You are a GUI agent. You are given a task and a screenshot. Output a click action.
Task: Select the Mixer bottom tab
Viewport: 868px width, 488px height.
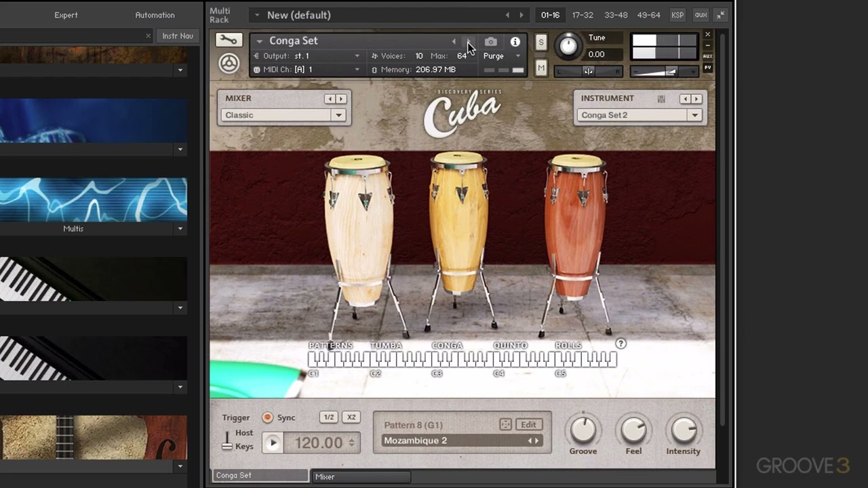[360, 476]
